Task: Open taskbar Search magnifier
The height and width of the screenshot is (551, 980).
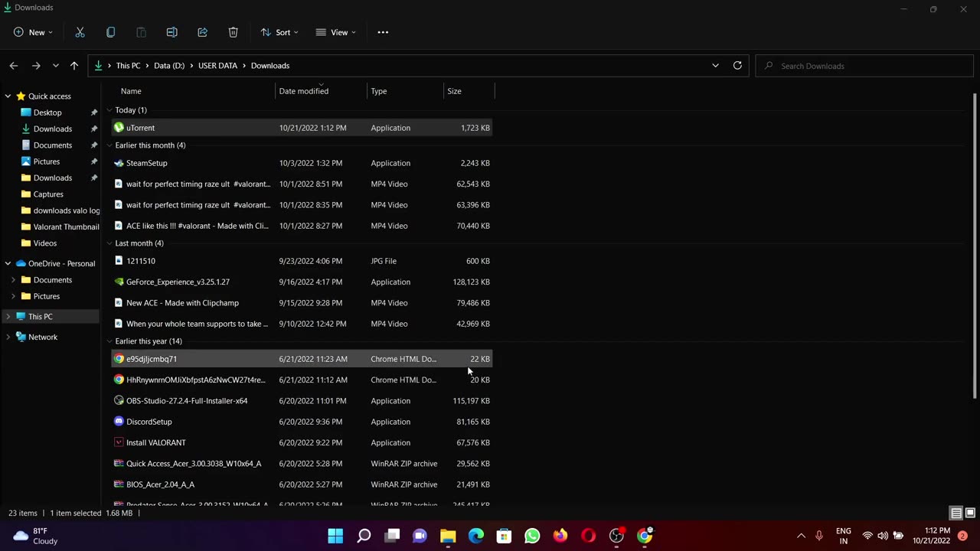Action: click(364, 536)
